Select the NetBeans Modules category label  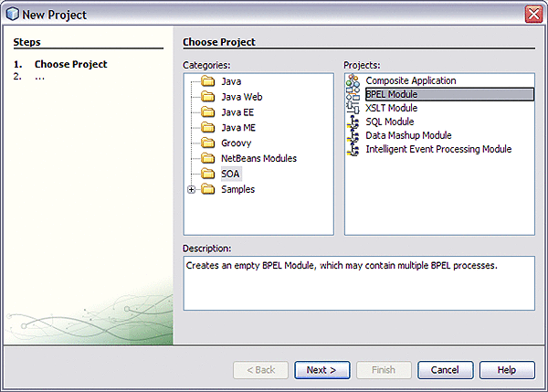click(258, 158)
